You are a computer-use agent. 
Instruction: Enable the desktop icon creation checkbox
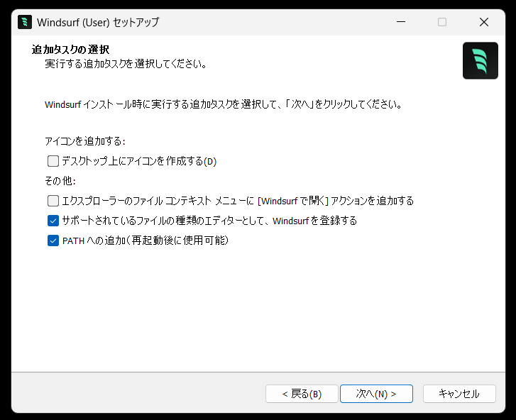(53, 161)
